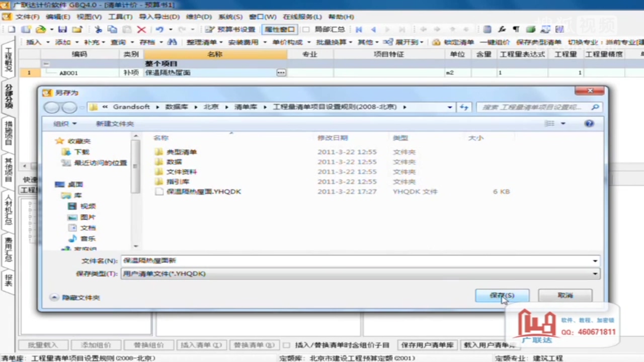This screenshot has height=362, width=644.
Task: Check 插入/替换清单时含组价子目
Action: 286,345
